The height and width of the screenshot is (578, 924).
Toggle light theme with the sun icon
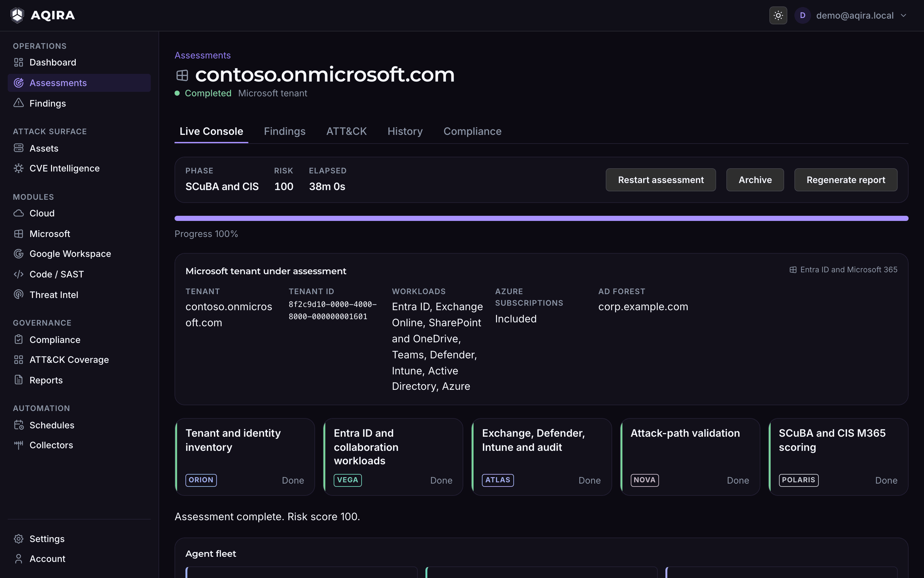tap(778, 15)
